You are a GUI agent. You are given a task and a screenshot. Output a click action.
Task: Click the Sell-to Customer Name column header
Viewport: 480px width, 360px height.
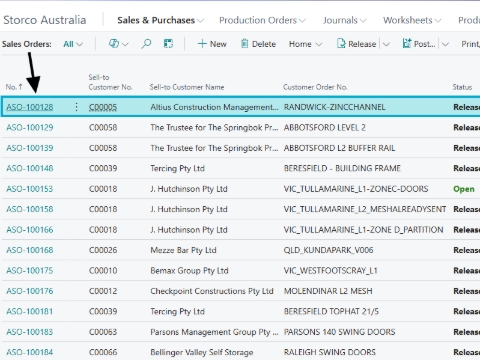pyautogui.click(x=187, y=87)
